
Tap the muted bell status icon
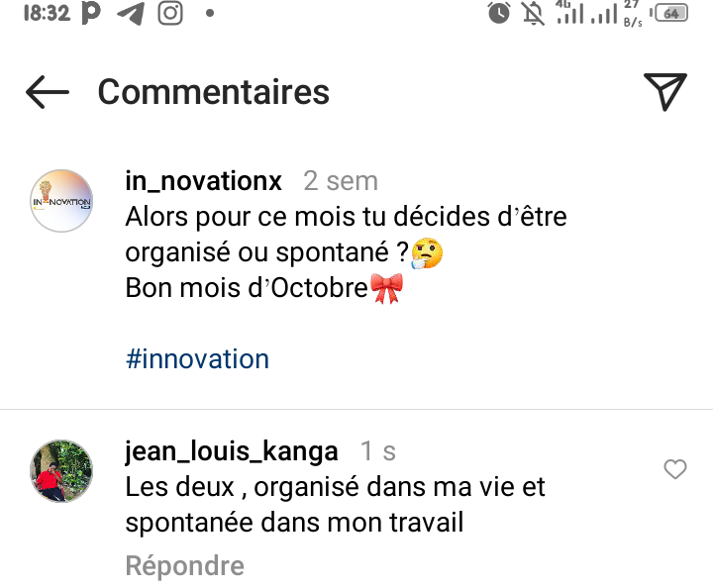click(534, 14)
